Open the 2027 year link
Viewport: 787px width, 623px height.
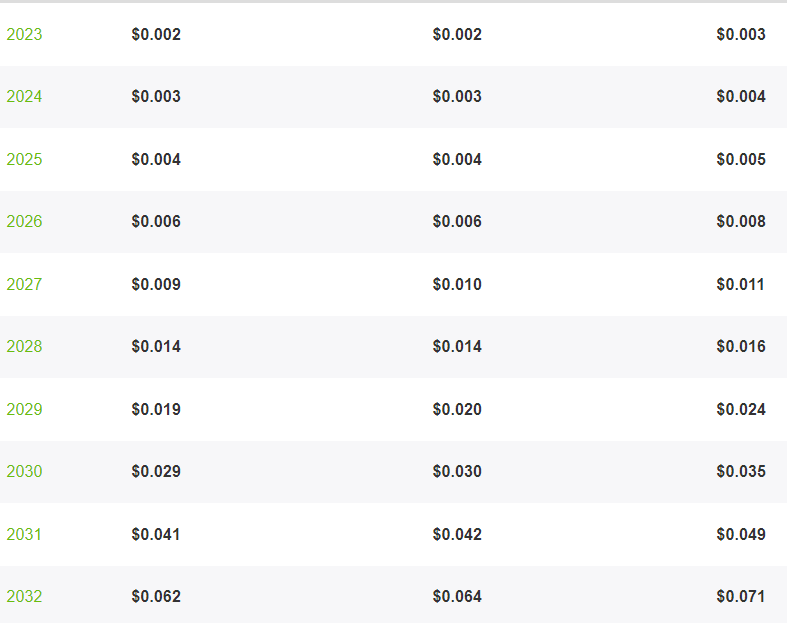pyautogui.click(x=24, y=284)
